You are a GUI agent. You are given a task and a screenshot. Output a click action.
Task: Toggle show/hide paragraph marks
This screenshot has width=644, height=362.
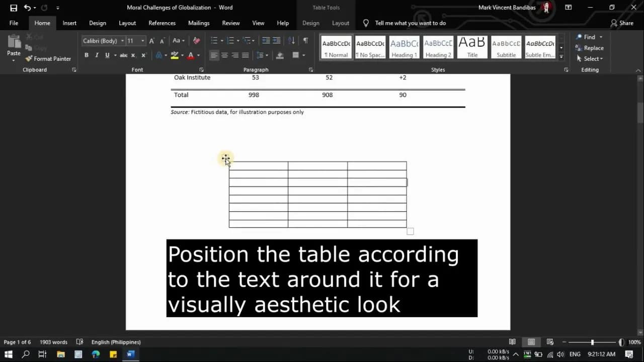[x=305, y=41]
